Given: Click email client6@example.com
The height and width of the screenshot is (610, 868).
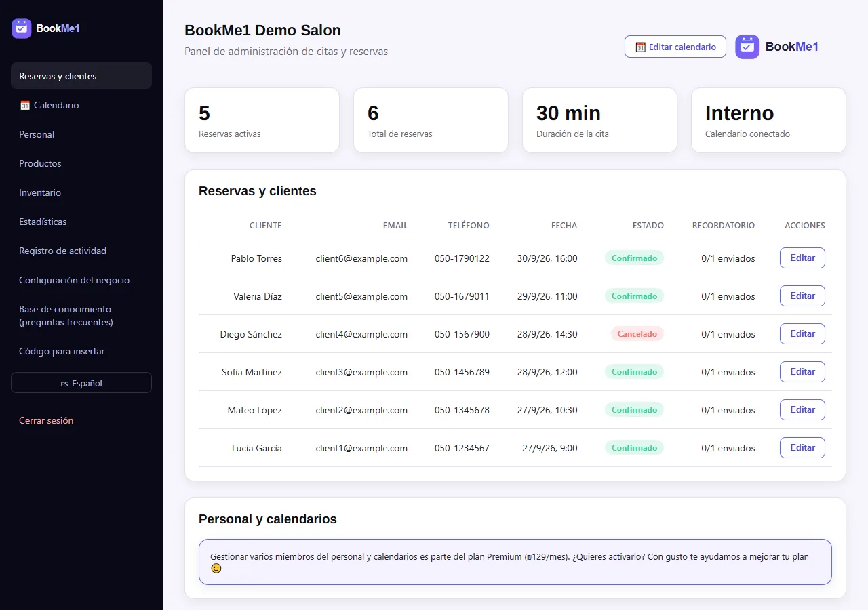Looking at the screenshot, I should pos(361,258).
